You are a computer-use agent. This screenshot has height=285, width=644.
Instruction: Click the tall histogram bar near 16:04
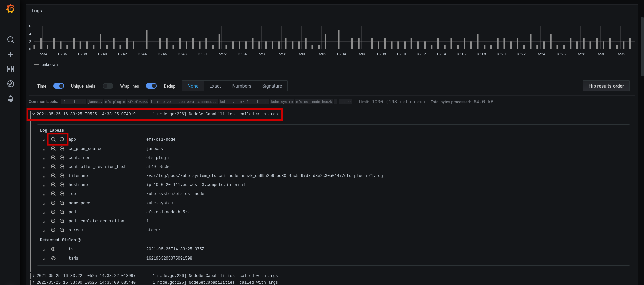click(339, 40)
